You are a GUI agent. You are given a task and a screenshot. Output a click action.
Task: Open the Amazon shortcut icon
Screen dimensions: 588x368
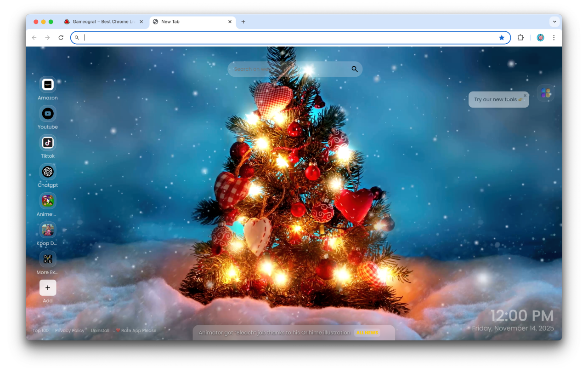click(48, 85)
